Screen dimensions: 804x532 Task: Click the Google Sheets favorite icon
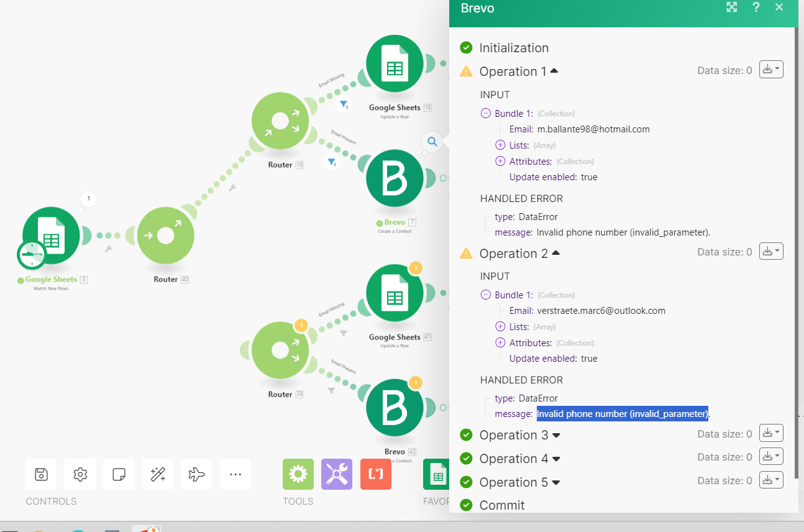[436, 474]
